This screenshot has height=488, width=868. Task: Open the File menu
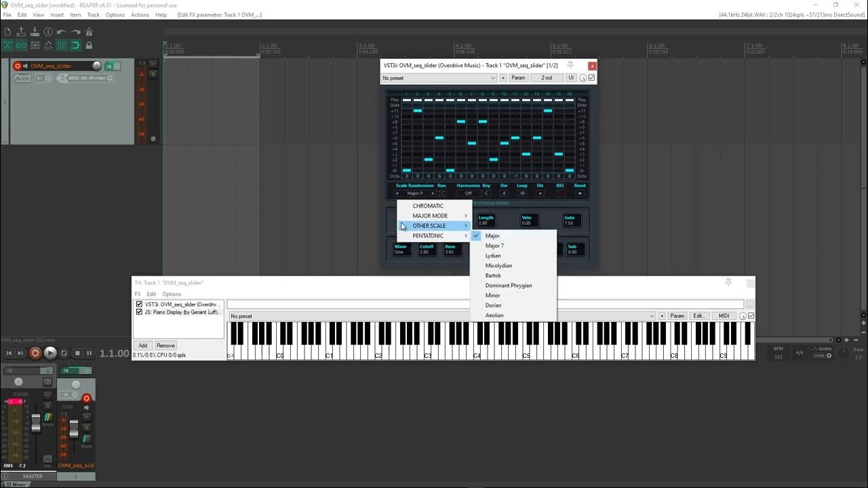(x=7, y=15)
